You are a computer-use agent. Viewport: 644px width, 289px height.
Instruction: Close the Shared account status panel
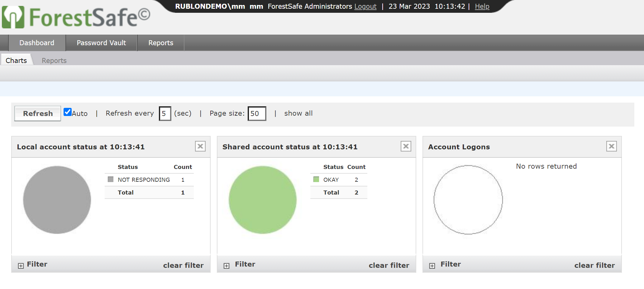point(406,146)
